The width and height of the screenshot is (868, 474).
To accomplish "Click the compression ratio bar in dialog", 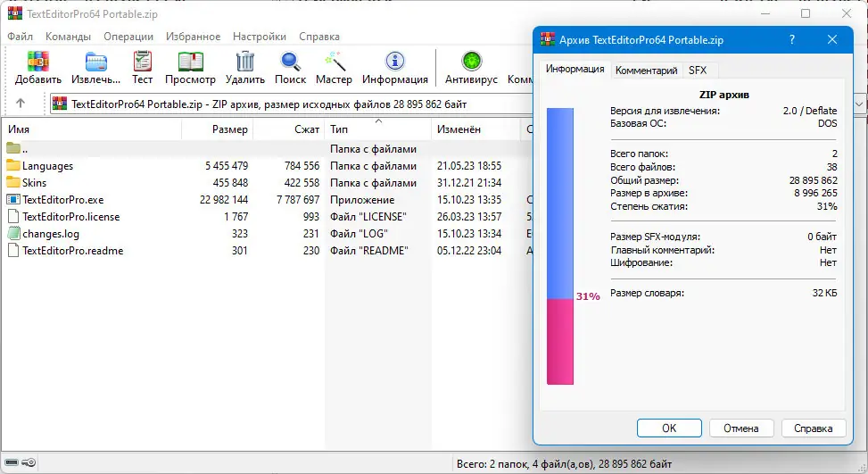I will [560, 245].
